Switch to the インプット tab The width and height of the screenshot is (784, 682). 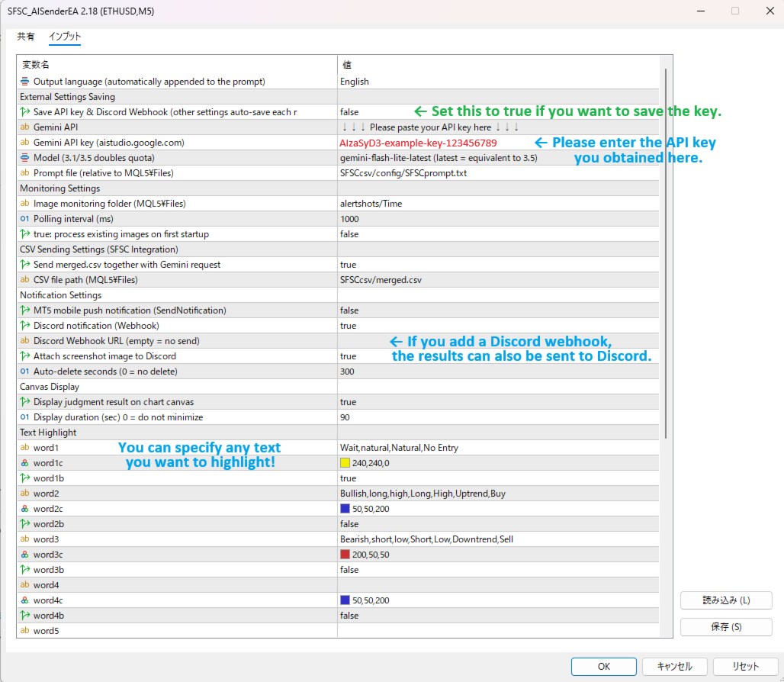[65, 37]
